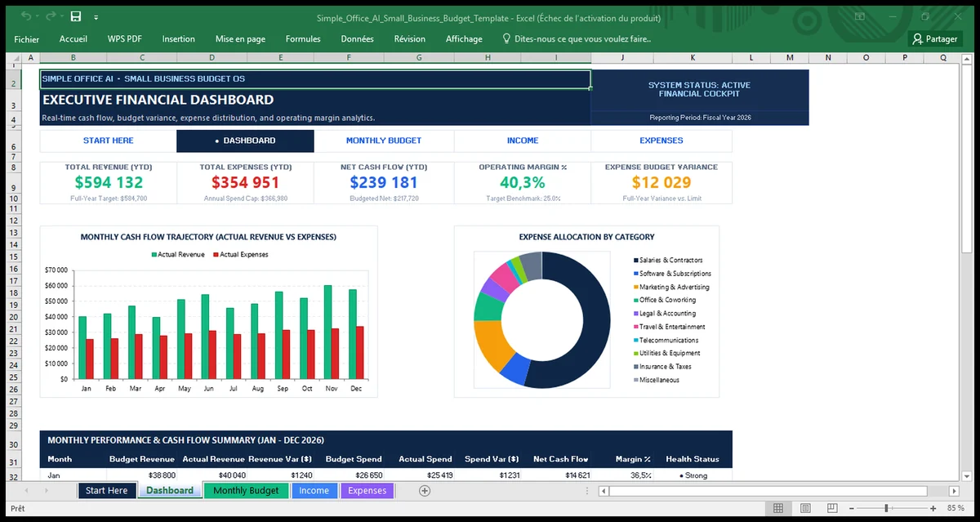Open the Undo history dropdown arrow
Viewport: 980px width, 522px height.
tap(37, 17)
